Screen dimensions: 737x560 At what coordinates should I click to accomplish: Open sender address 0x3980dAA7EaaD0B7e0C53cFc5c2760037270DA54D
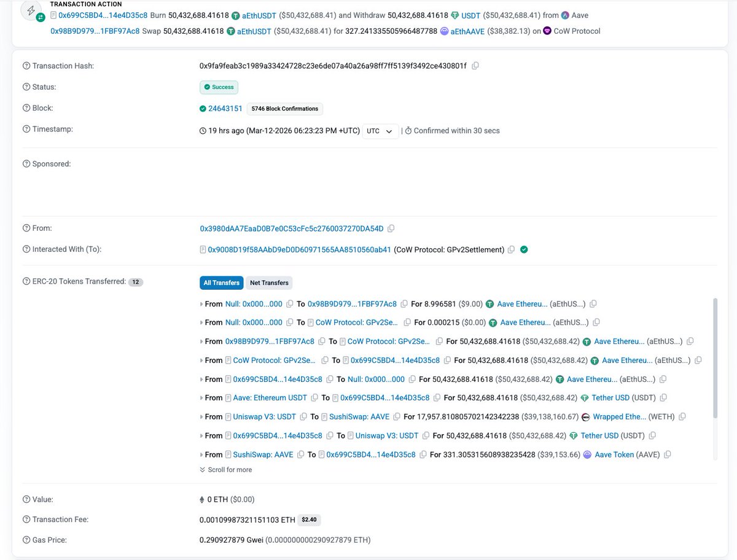292,228
